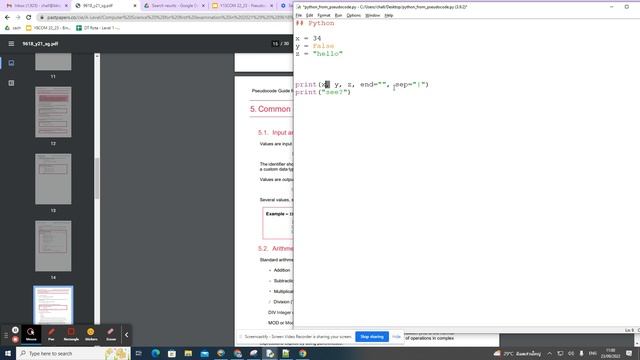Click the PDF page number field

pos(275,44)
